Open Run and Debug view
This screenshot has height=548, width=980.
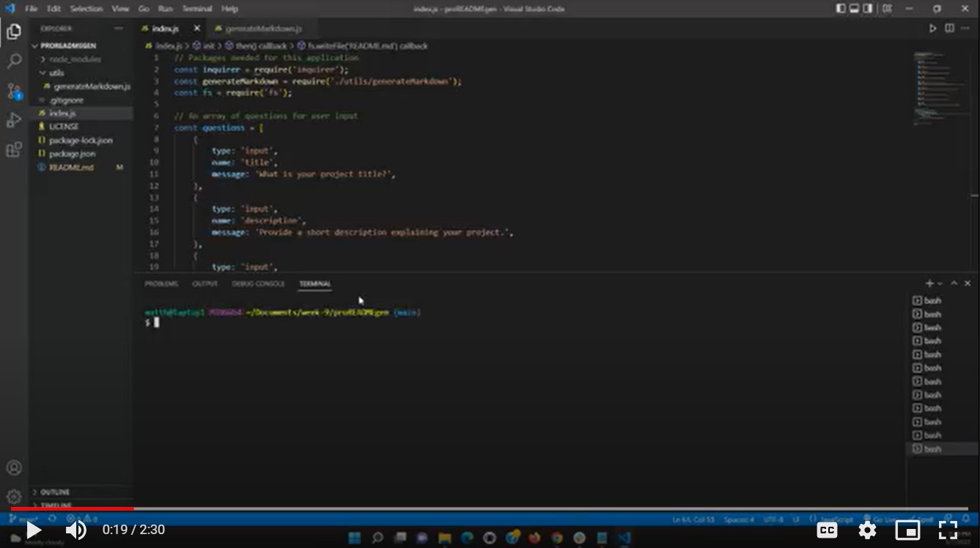[x=14, y=120]
